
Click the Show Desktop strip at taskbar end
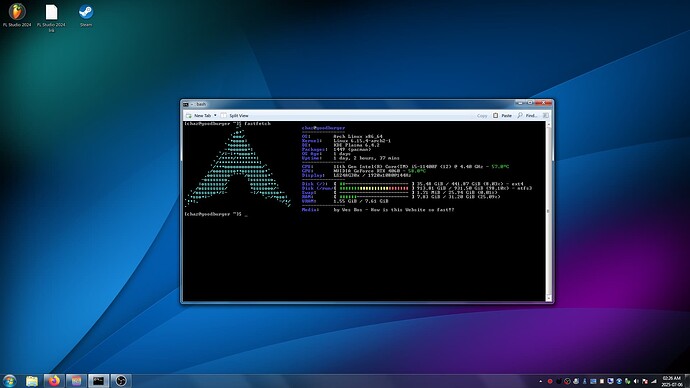[x=687, y=381]
